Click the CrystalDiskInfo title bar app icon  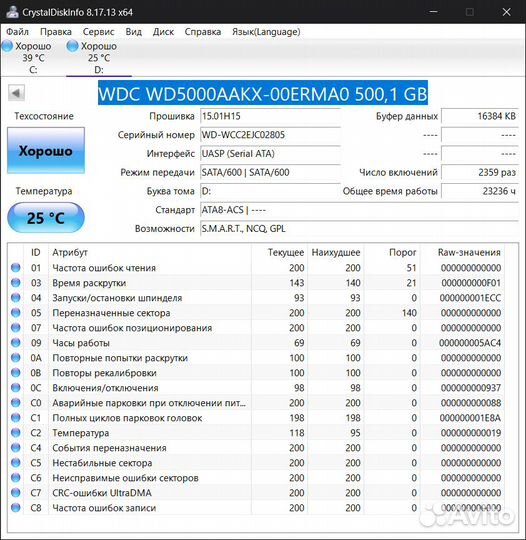click(12, 12)
